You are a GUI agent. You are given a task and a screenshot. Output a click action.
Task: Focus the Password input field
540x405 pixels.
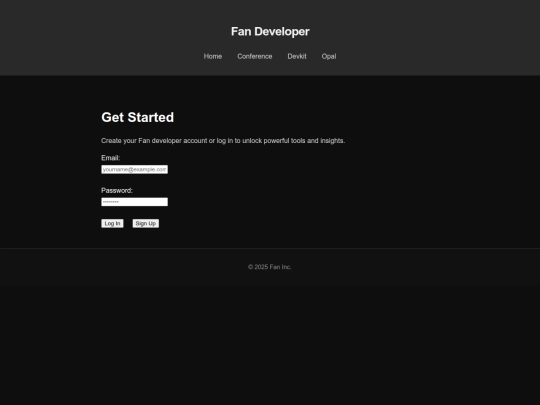point(134,202)
